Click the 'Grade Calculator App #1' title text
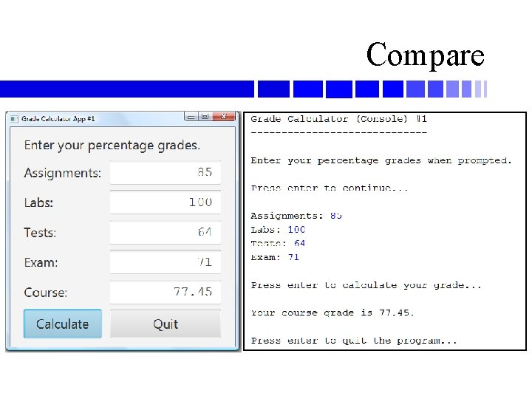This screenshot has width=532, height=399. tap(58, 119)
